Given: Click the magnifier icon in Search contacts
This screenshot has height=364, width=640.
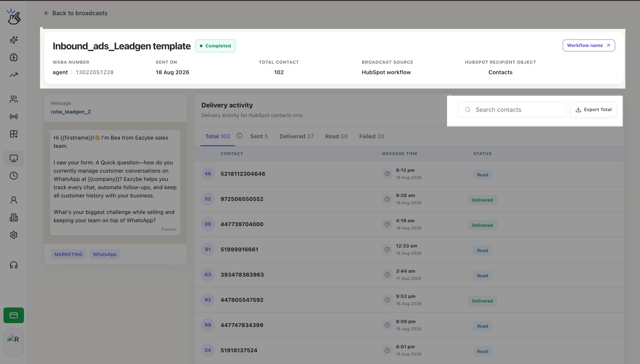Looking at the screenshot, I should [468, 110].
